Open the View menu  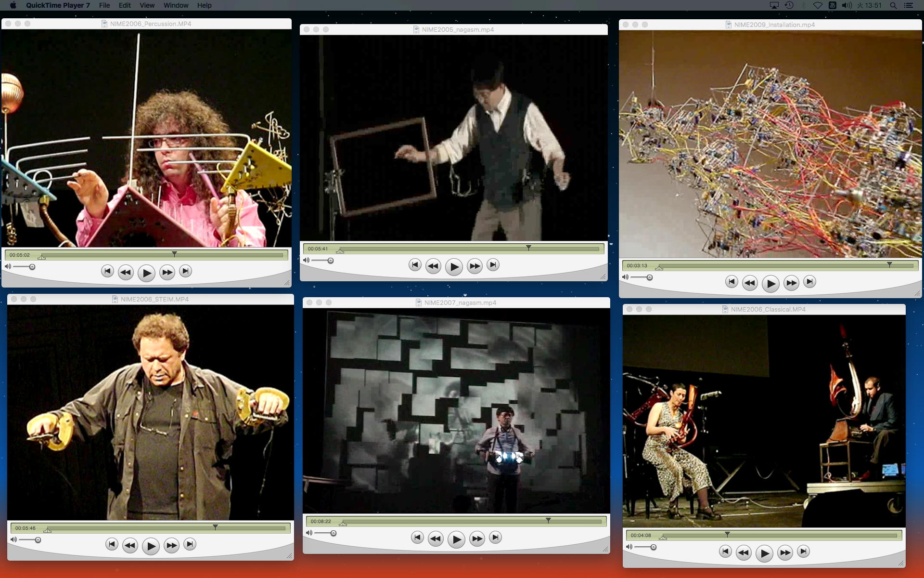[147, 5]
